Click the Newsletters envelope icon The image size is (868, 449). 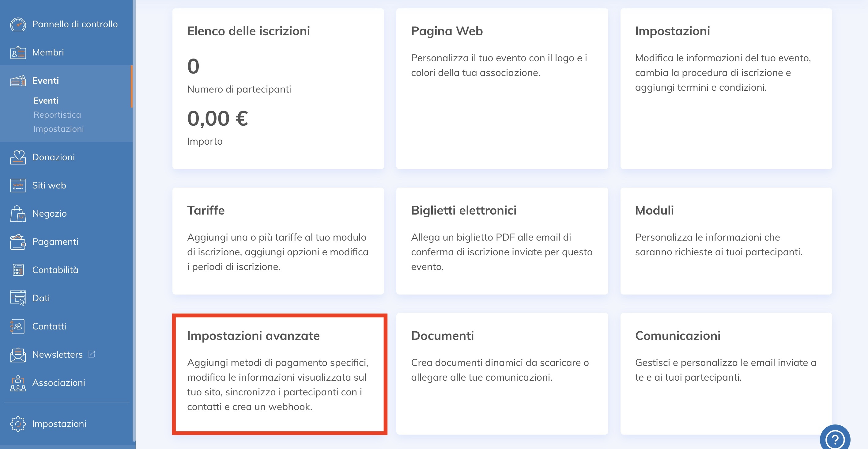(x=18, y=354)
